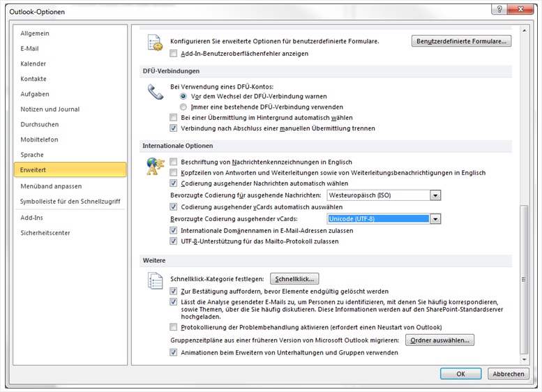This screenshot has height=392, width=542.
Task: Click label Bevorzugte Codierung ausgehender vCards
Action: click(x=234, y=219)
